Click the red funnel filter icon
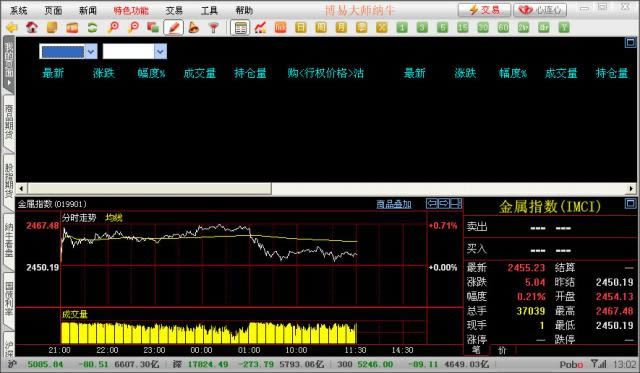Screen dimensions: 640x373 213,28
